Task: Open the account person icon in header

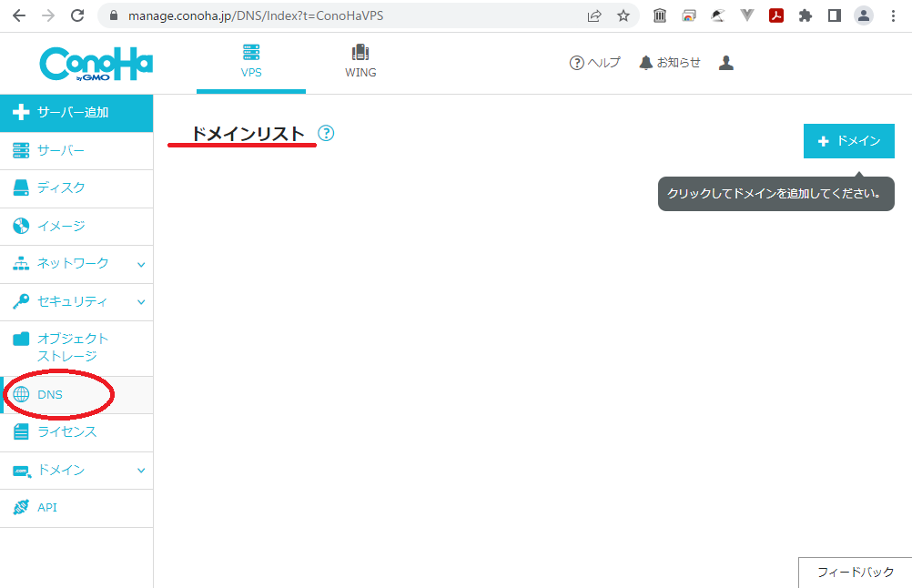Action: 725,62
